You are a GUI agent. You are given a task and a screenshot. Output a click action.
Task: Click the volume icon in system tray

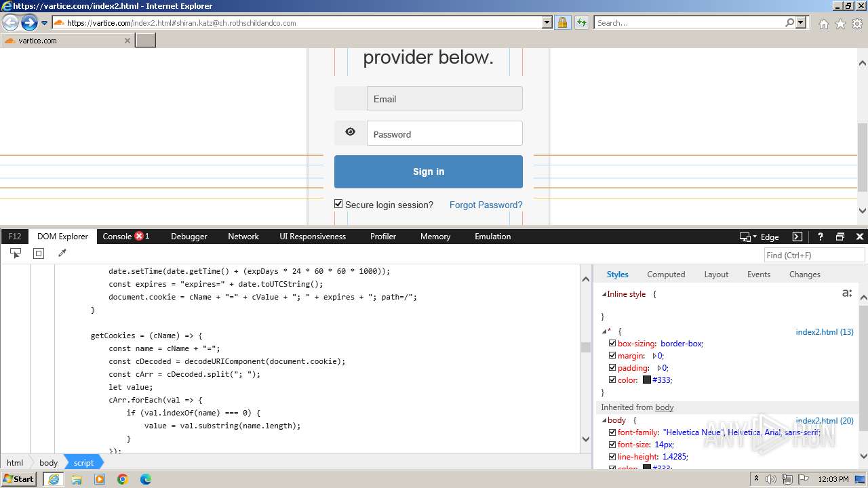click(771, 479)
